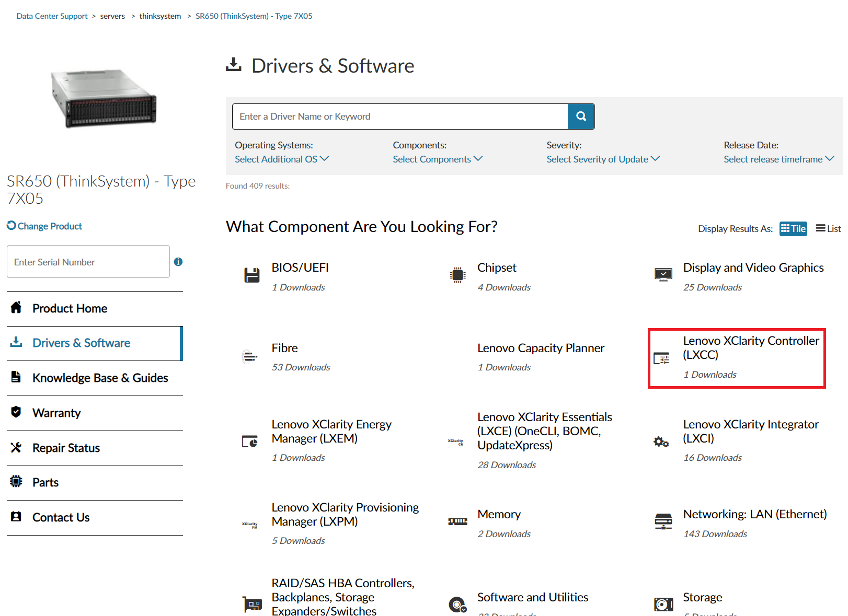Click the Networking LAN Ethernet icon

[x=663, y=521]
